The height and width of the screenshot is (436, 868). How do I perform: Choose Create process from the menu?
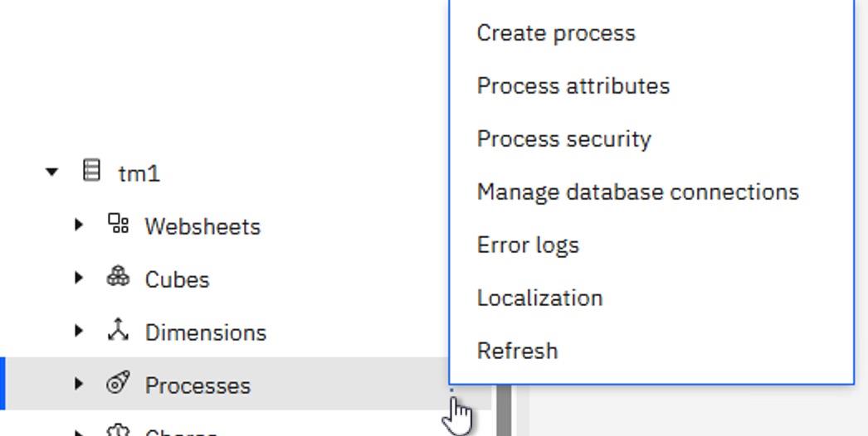coord(556,33)
